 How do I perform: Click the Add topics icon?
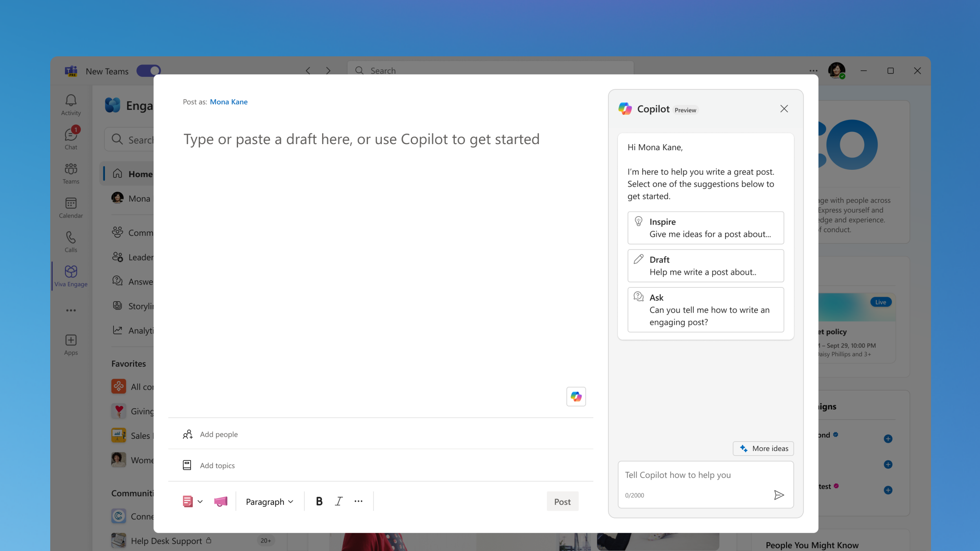point(187,466)
